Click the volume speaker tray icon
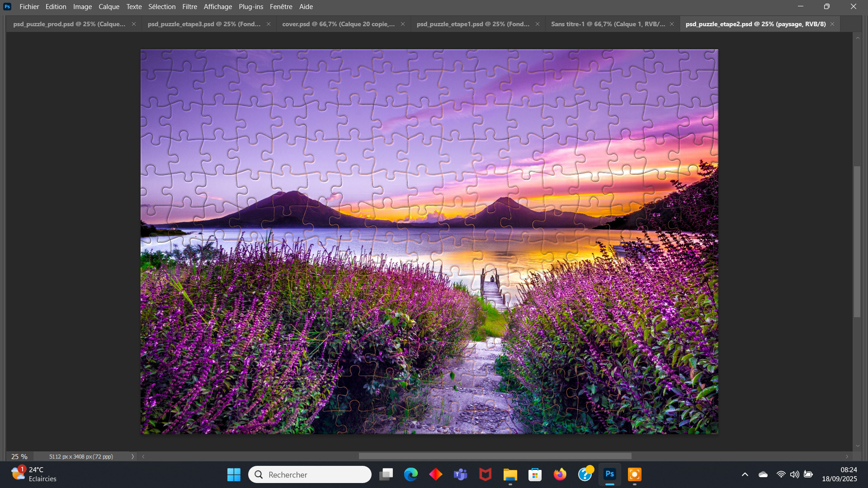This screenshot has width=868, height=488. 795,474
